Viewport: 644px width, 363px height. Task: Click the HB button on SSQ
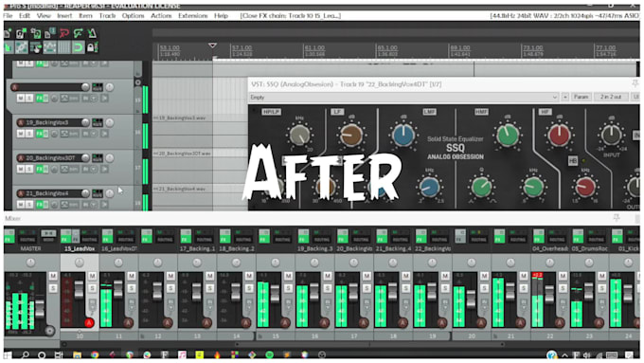coord(573,161)
